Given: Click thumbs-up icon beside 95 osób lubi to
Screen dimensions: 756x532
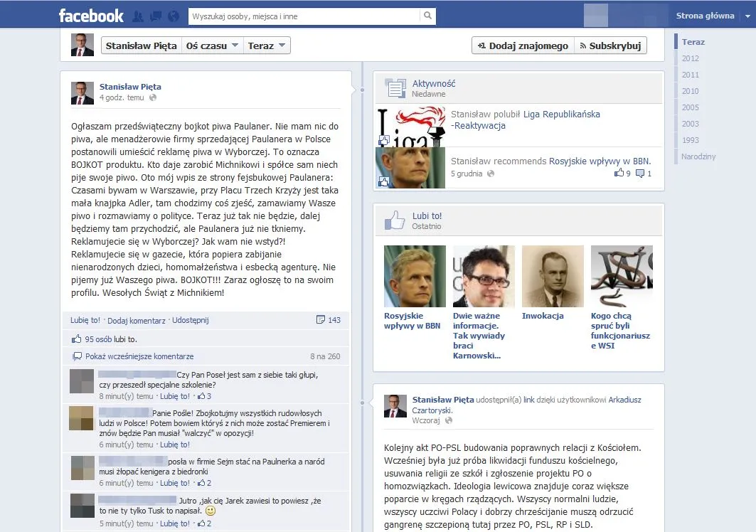Looking at the screenshot, I should click(x=76, y=339).
